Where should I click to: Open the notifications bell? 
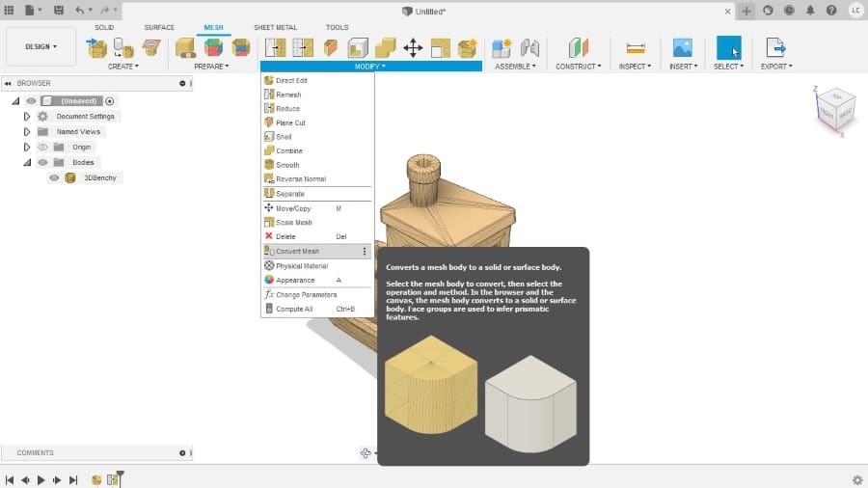(810, 10)
